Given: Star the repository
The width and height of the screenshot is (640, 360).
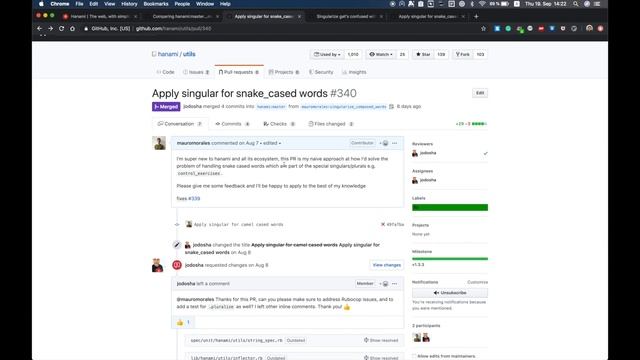Looking at the screenshot, I should coord(423,54).
